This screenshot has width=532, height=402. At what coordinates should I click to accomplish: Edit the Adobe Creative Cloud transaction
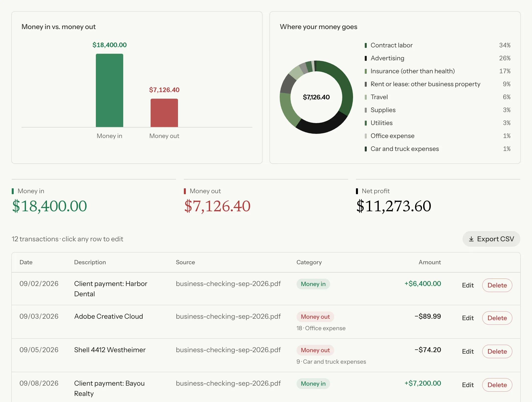coord(468,318)
